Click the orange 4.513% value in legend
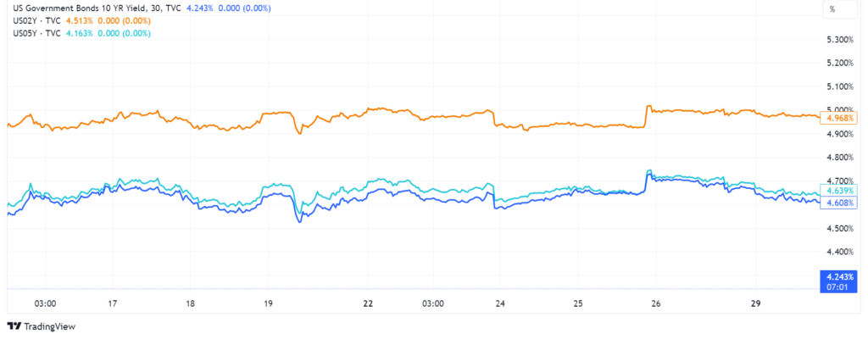This screenshot has width=868, height=339. [x=80, y=21]
